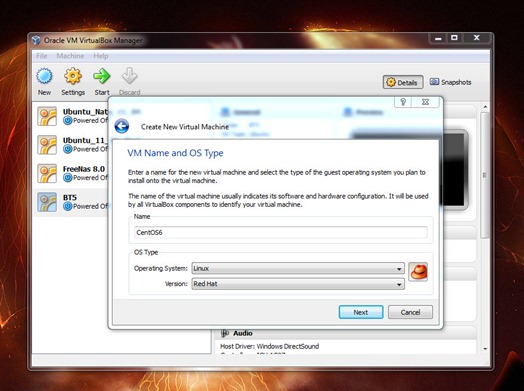Screen dimensions: 524x391
Task: Click the Cancel button
Action: pyautogui.click(x=410, y=312)
